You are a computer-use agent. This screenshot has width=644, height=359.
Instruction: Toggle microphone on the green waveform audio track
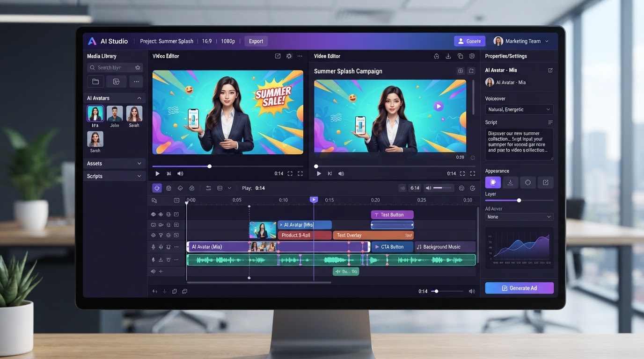click(153, 260)
